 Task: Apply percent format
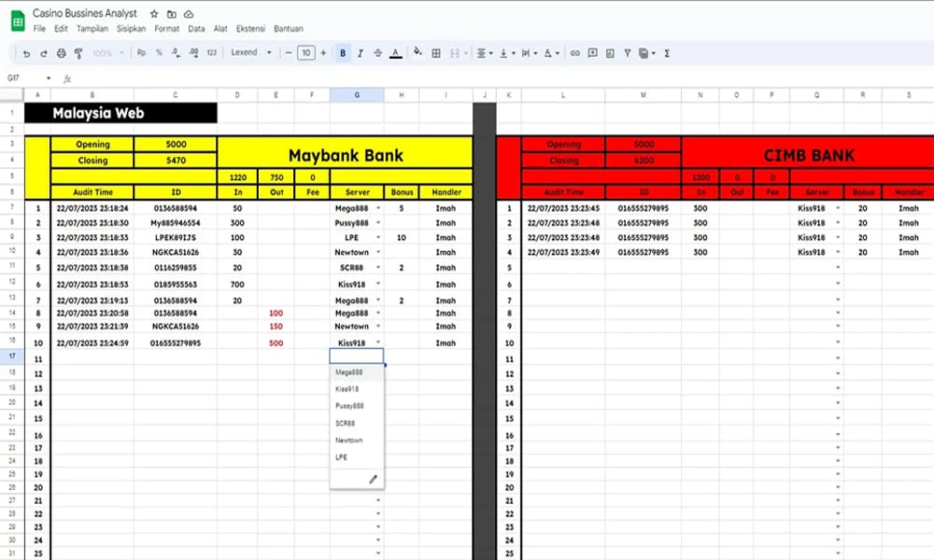[x=159, y=53]
